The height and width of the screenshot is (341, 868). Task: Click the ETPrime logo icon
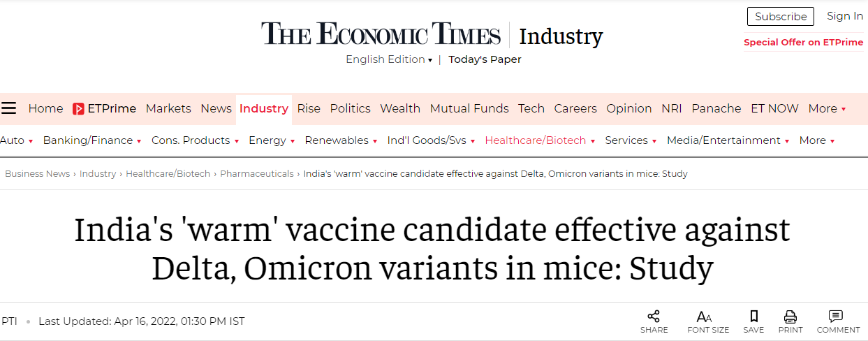78,109
